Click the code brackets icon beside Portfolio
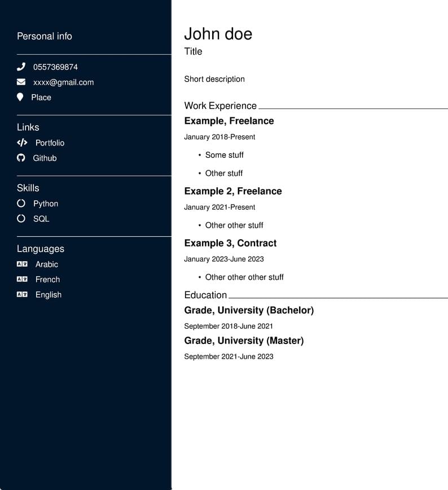This screenshot has width=448, height=490. (22, 143)
